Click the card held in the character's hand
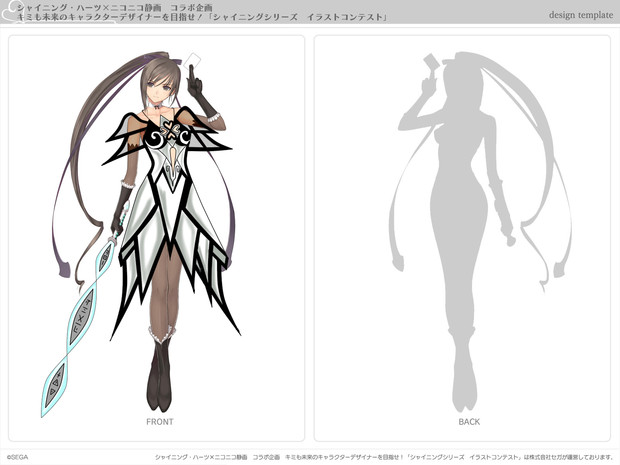 [193, 60]
